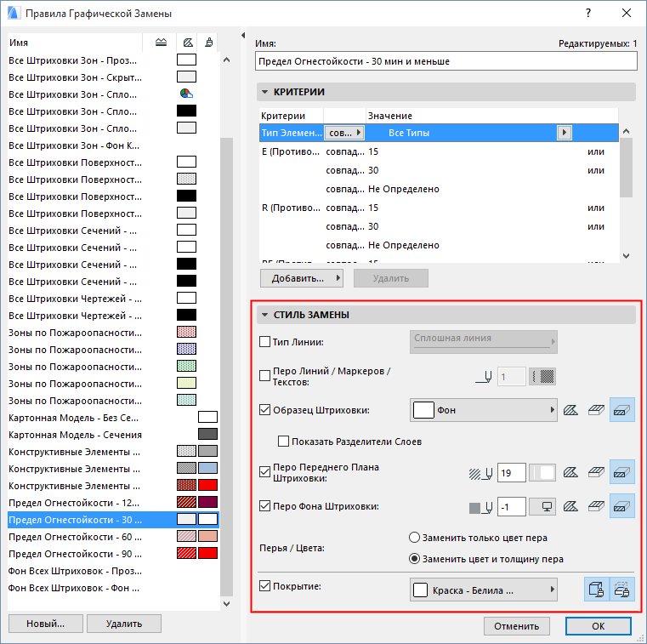Open the Сплошная линия line type dropdown
Viewport: 647px width, 644px height.
tap(484, 341)
